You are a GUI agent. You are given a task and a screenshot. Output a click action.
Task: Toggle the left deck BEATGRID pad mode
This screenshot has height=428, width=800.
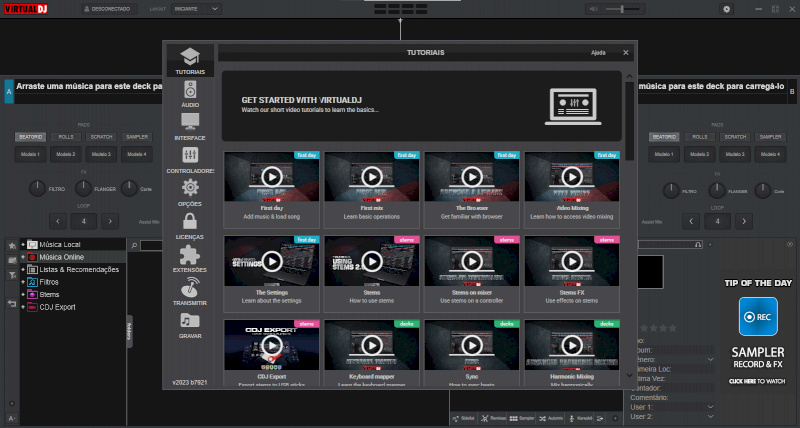tap(31, 137)
